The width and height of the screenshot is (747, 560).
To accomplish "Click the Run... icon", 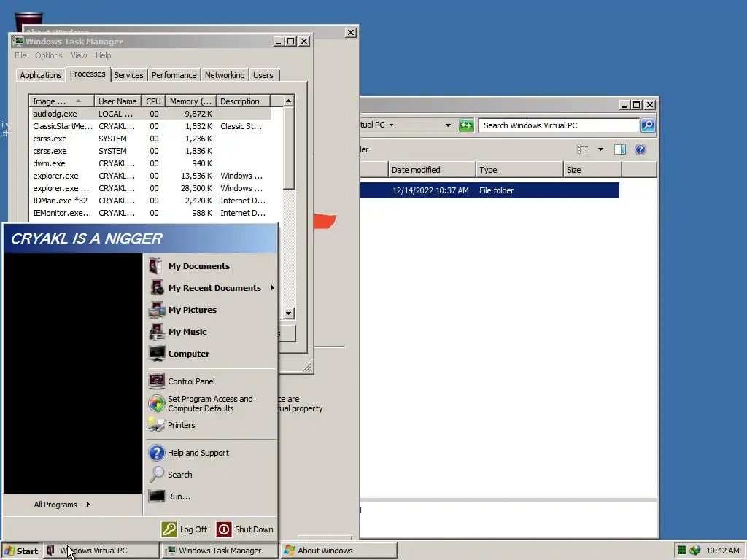I will [157, 496].
